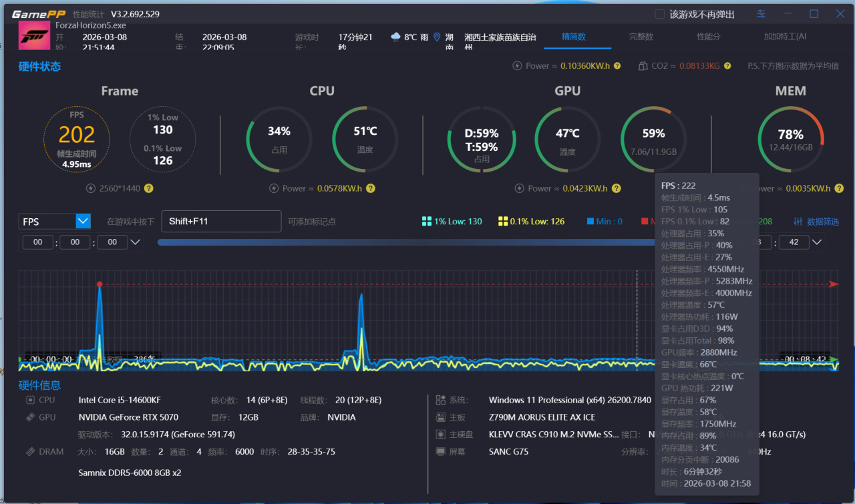Switch to the 完整数 tab
Image resolution: width=855 pixels, height=504 pixels.
(641, 37)
